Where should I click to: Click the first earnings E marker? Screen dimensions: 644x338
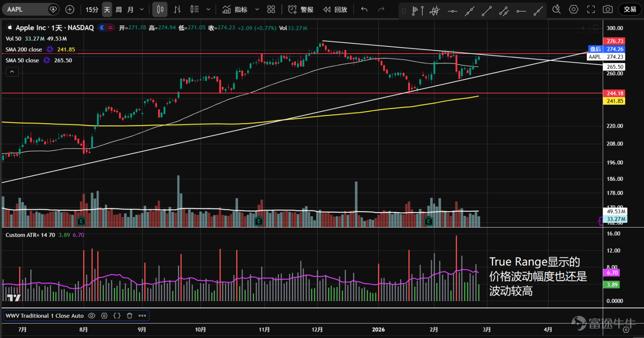click(81, 221)
